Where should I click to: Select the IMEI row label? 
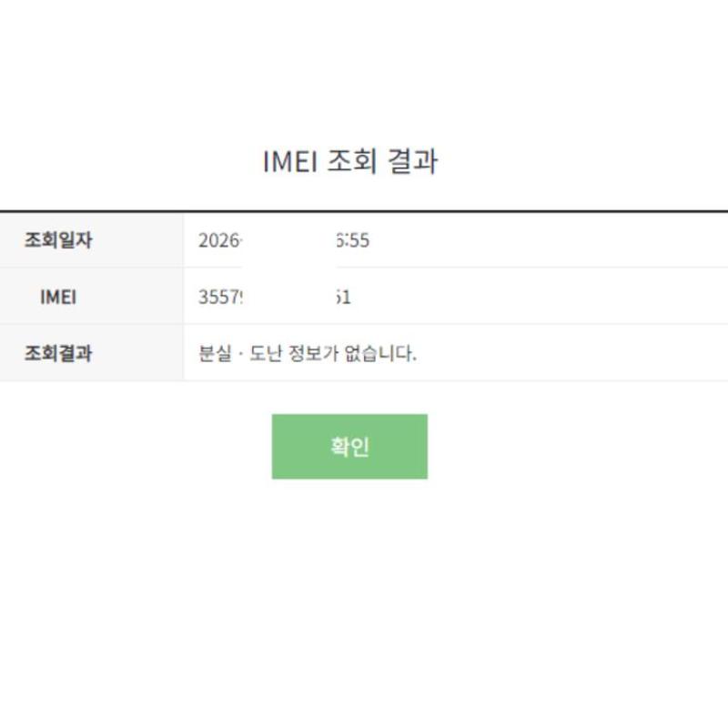click(x=58, y=297)
